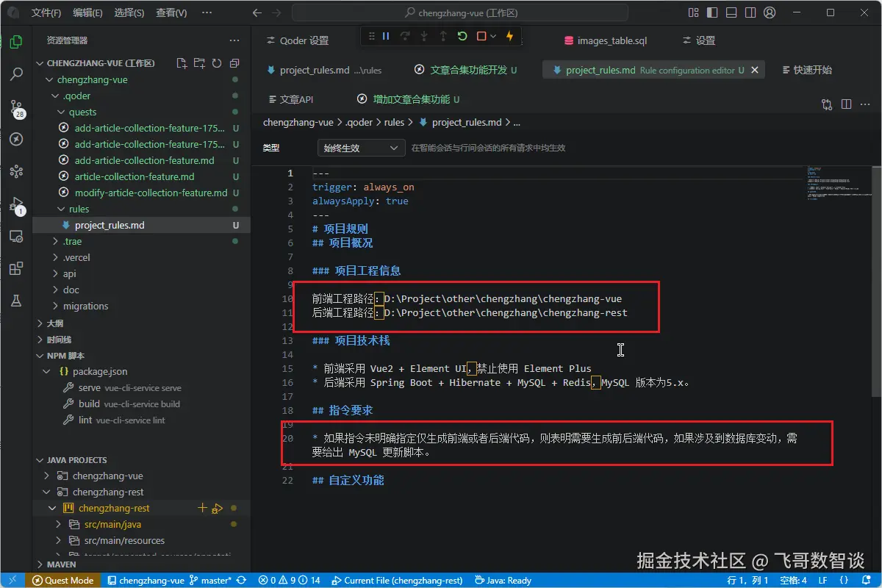Click Current File (chengzhang-rest) launch config
This screenshot has width=882, height=588.
[x=397, y=580]
